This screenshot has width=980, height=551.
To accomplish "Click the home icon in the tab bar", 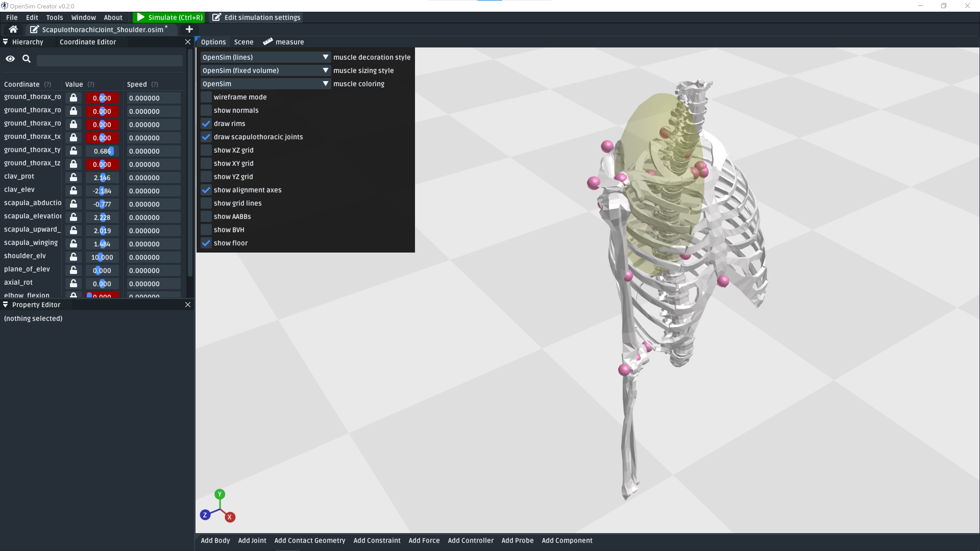I will (13, 29).
